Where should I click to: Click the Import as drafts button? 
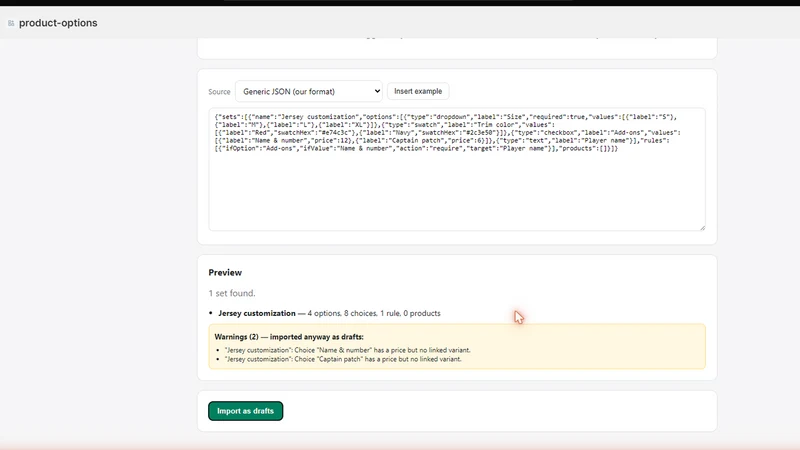coord(245,411)
